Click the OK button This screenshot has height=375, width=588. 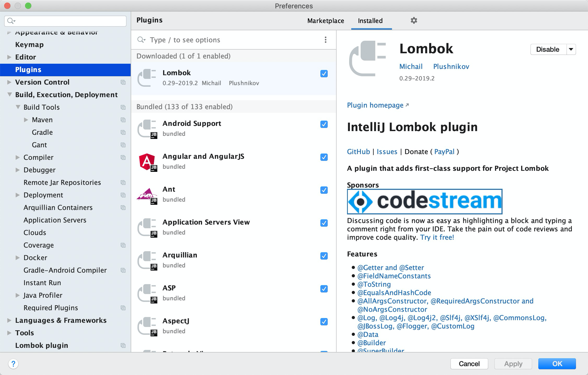coord(557,364)
